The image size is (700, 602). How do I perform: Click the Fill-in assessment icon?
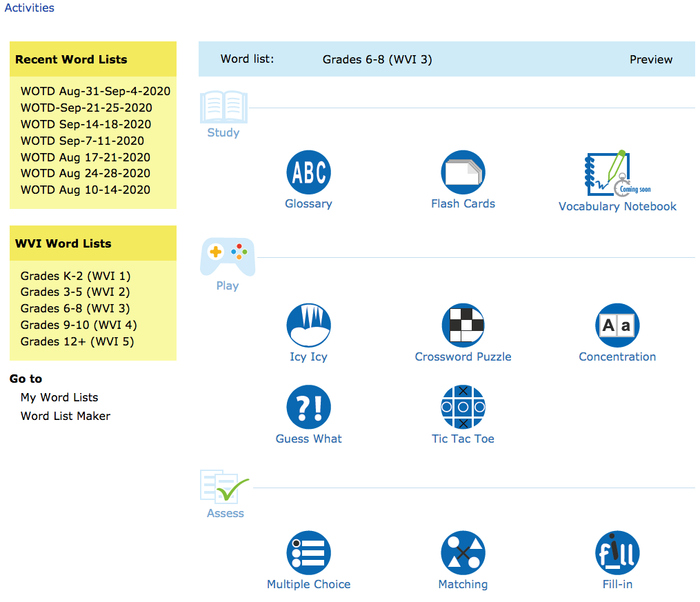(617, 553)
